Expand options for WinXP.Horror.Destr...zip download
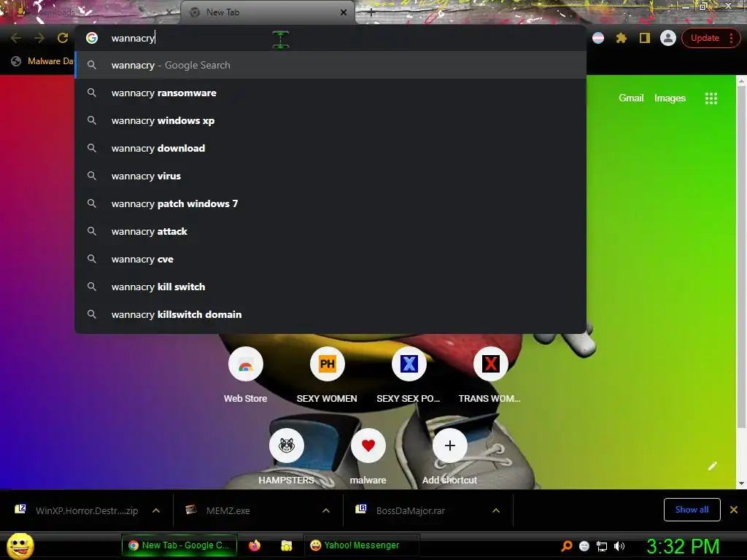 click(x=156, y=510)
